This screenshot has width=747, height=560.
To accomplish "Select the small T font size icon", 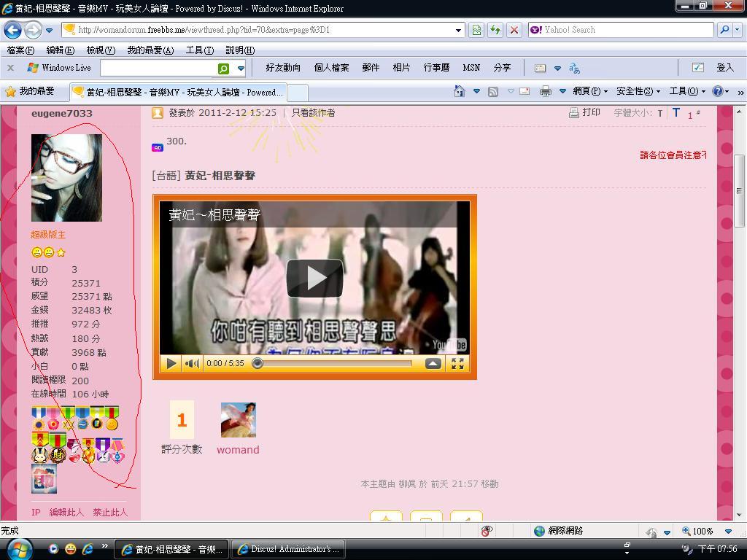I will [x=660, y=113].
